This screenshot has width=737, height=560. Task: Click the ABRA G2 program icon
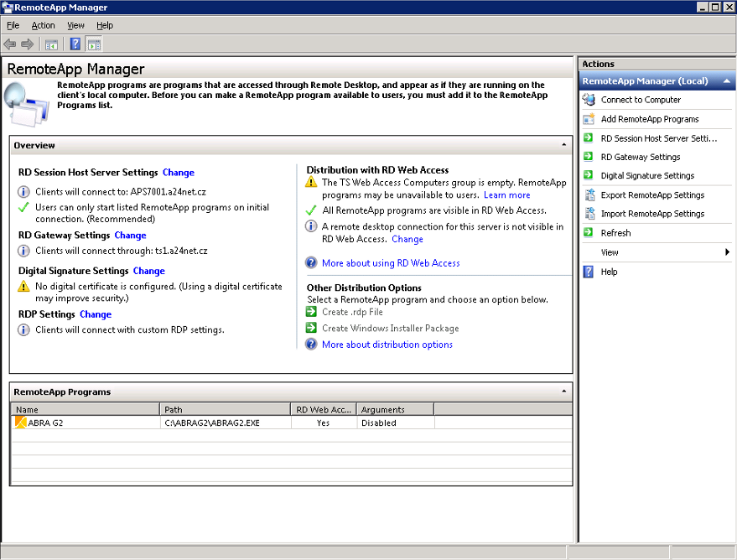click(21, 423)
